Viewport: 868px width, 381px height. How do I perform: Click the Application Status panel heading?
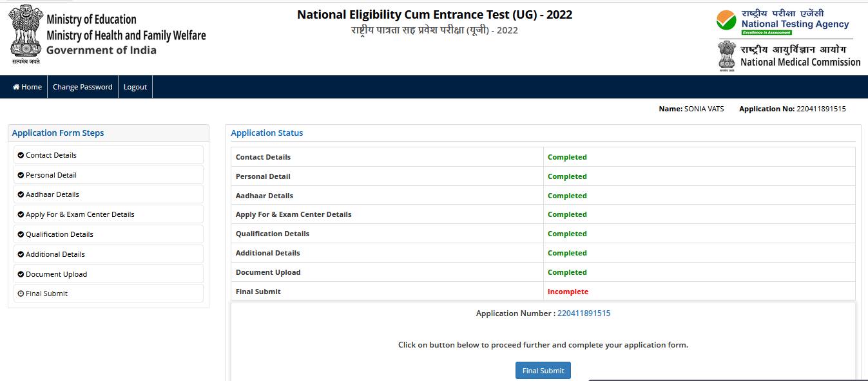coord(267,133)
